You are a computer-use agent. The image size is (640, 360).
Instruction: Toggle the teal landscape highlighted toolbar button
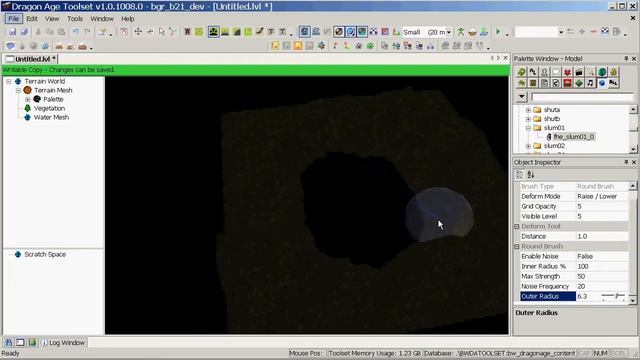[362, 32]
